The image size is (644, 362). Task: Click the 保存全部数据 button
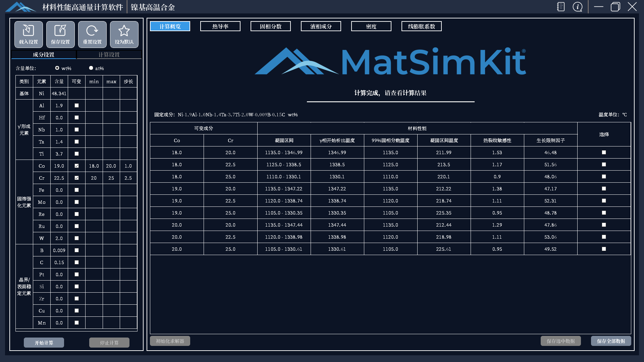tap(611, 341)
